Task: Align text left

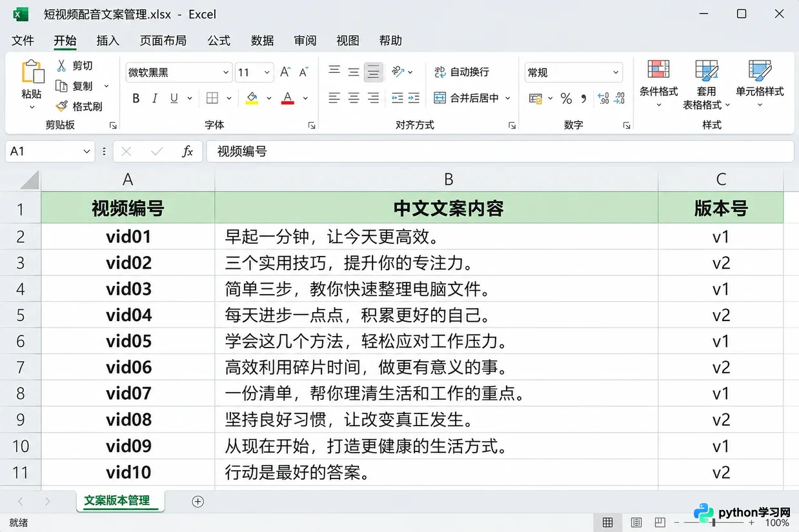Action: pos(334,98)
